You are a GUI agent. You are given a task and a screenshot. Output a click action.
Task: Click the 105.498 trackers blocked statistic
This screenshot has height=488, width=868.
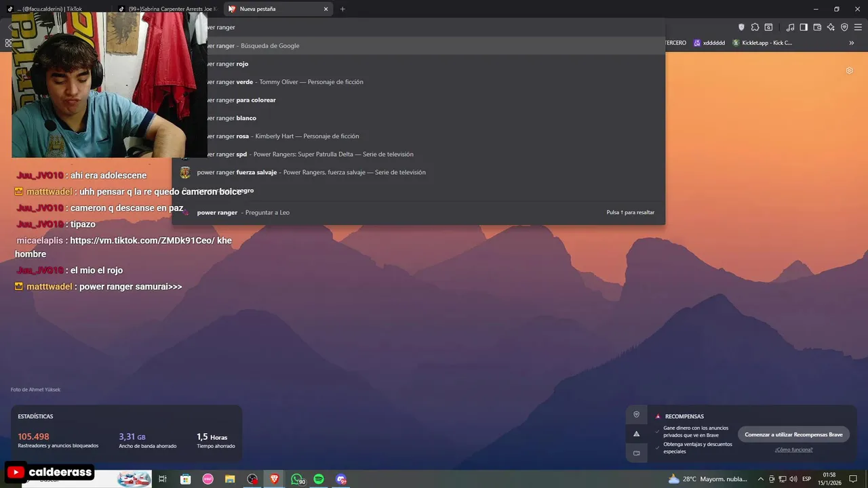tap(58, 441)
